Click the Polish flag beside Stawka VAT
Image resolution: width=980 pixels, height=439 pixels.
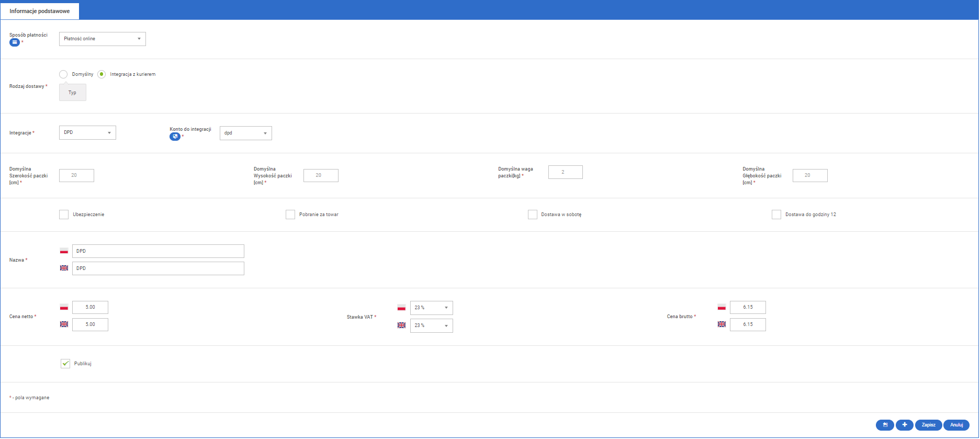401,308
